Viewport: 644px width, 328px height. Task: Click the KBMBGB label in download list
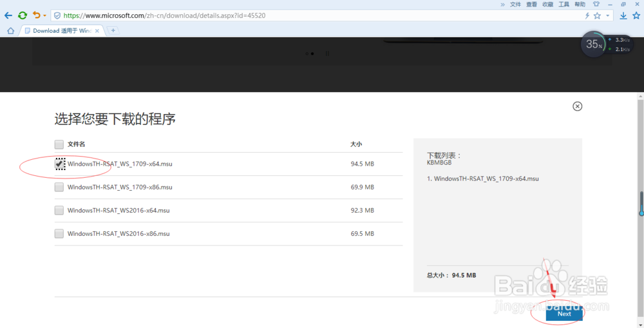point(439,163)
